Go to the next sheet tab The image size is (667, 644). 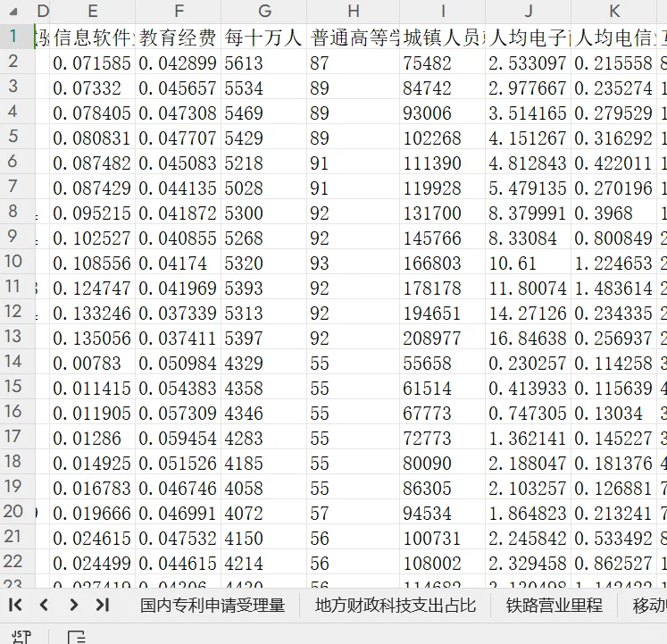[73, 605]
